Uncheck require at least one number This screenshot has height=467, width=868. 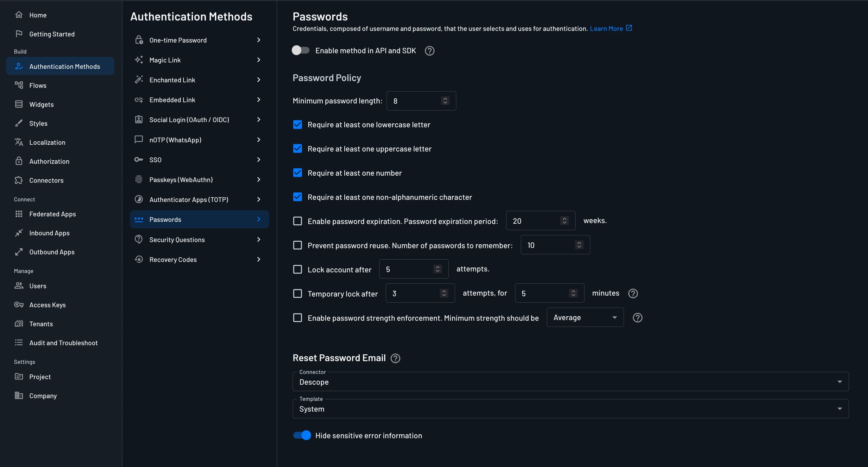(x=297, y=173)
